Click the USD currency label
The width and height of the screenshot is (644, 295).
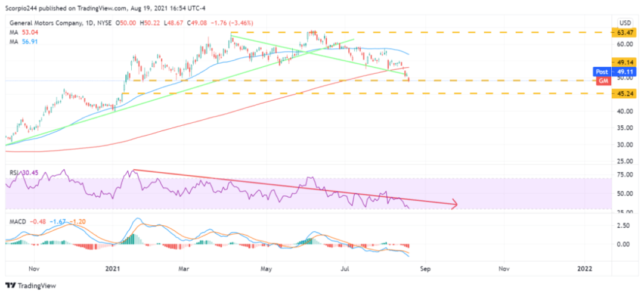point(625,22)
